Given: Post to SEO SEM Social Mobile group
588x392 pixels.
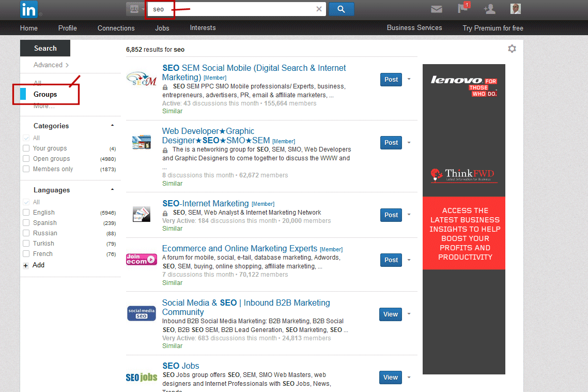Looking at the screenshot, I should (391, 80).
